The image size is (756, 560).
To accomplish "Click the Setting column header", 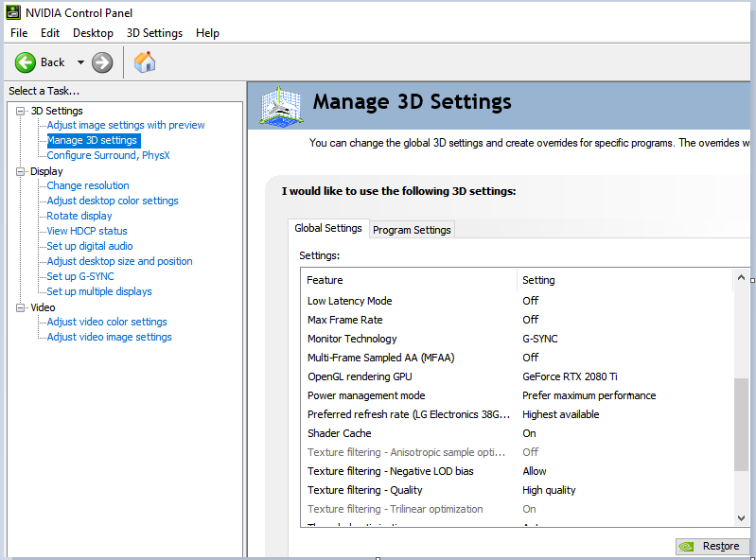I will [x=624, y=280].
